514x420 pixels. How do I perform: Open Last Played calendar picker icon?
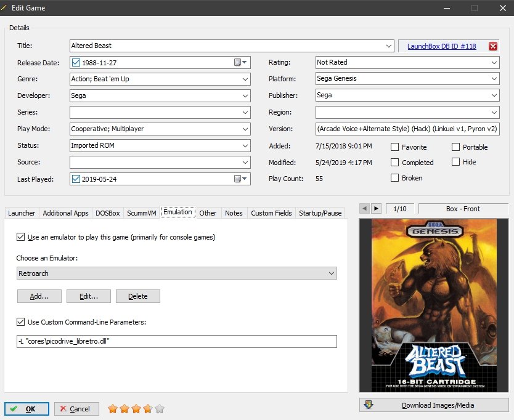240,179
